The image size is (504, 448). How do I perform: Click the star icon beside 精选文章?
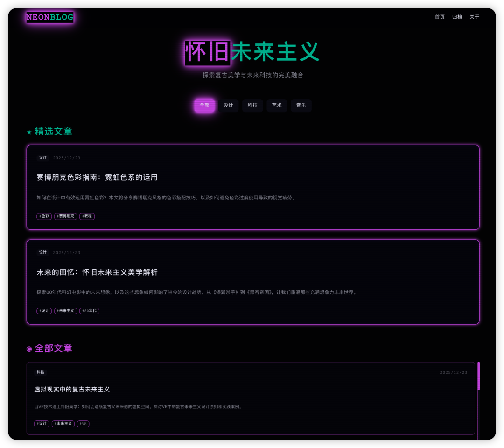pos(29,132)
